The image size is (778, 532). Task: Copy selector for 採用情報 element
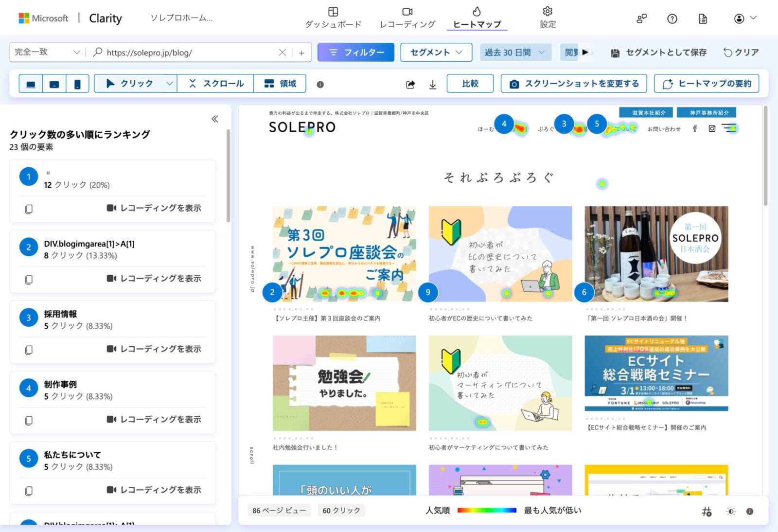pyautogui.click(x=29, y=350)
